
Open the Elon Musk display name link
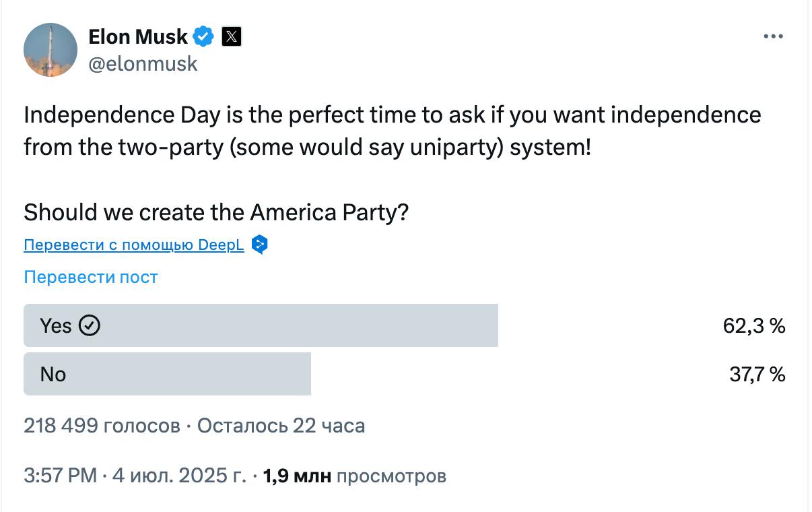[x=137, y=36]
